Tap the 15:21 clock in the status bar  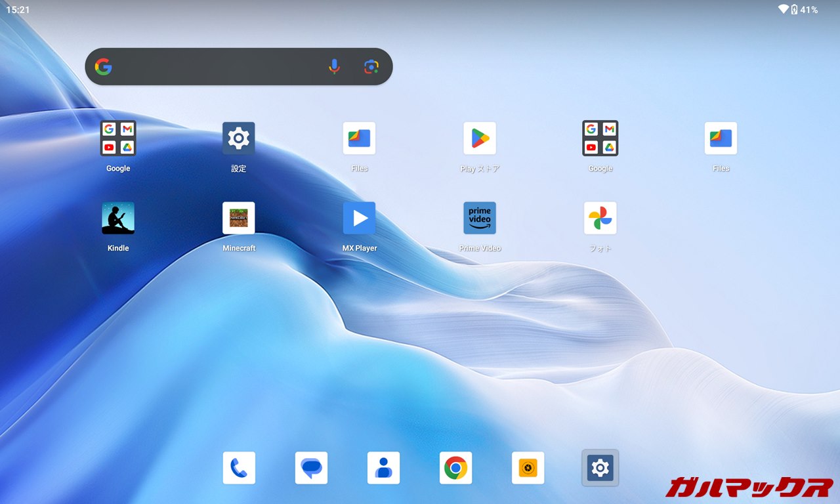coord(18,10)
